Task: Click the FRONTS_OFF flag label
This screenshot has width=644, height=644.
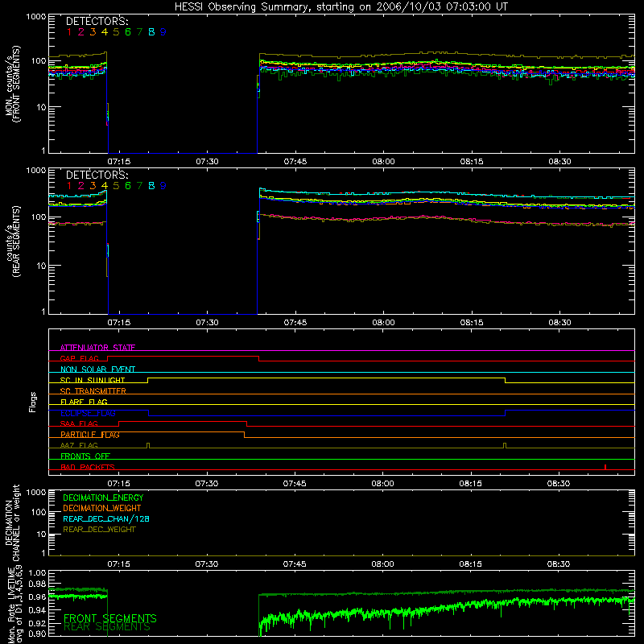Action: point(85,456)
